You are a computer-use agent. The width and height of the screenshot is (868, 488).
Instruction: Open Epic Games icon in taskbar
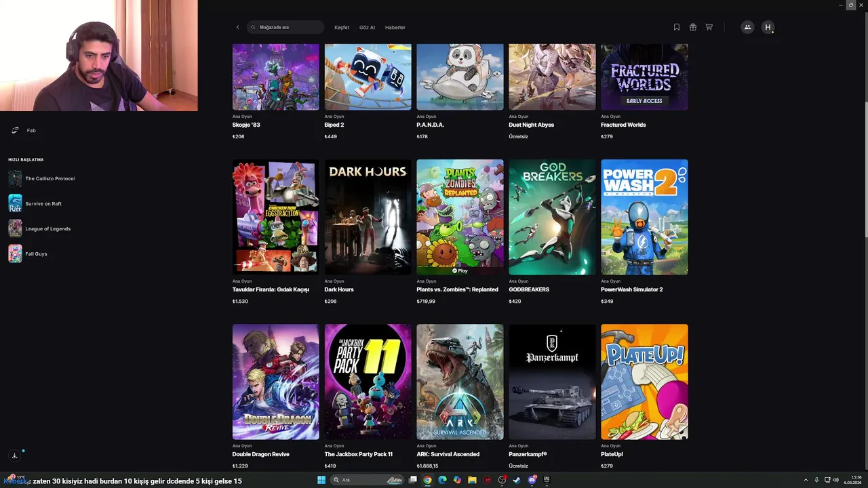547,479
